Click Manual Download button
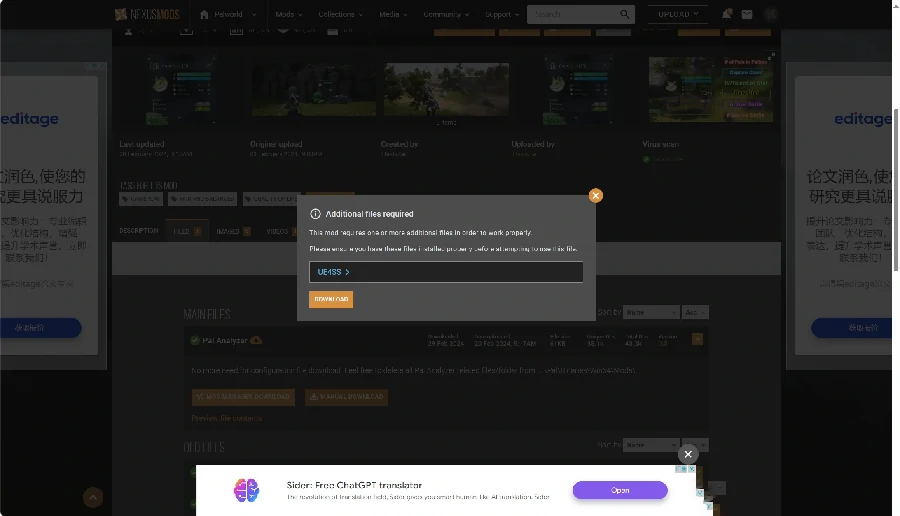 point(346,397)
